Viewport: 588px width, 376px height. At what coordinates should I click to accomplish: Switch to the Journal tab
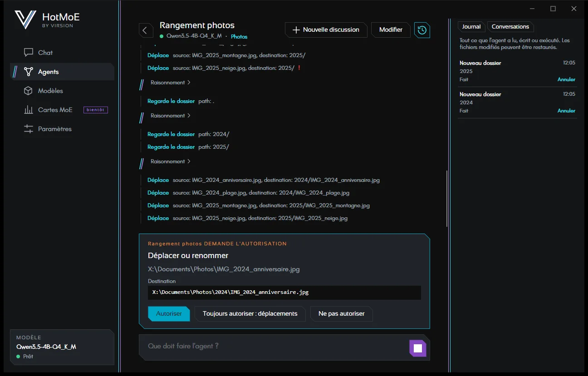(x=471, y=27)
